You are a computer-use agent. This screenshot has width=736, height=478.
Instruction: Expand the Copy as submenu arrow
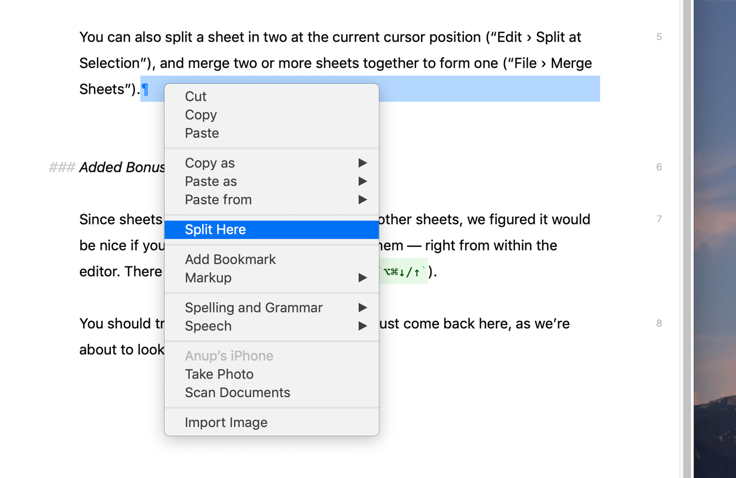(362, 163)
